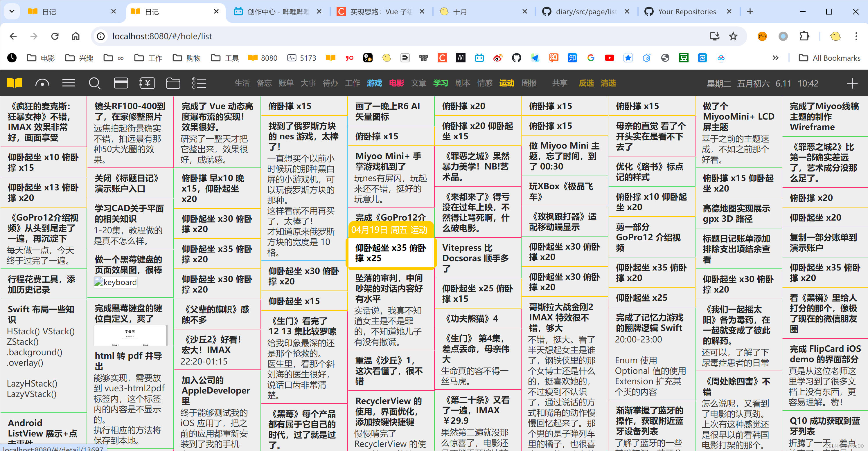Switch to 实现思路: Vue tab

point(381,12)
